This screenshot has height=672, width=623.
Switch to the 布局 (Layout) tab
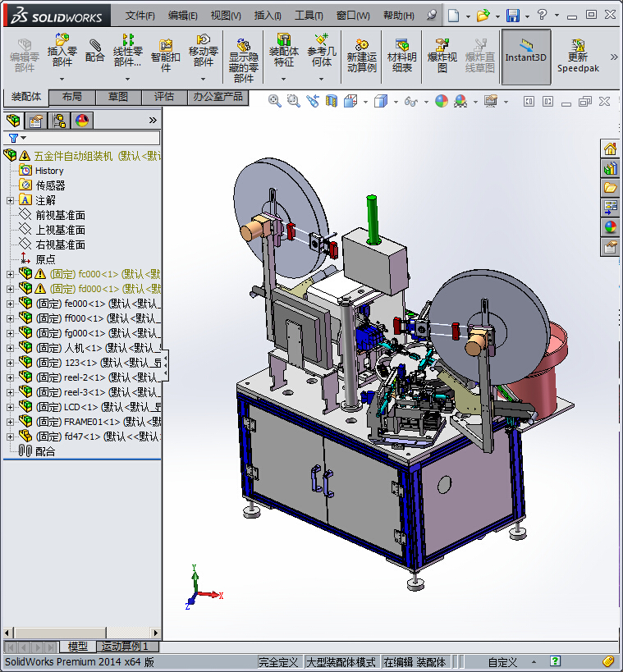72,97
